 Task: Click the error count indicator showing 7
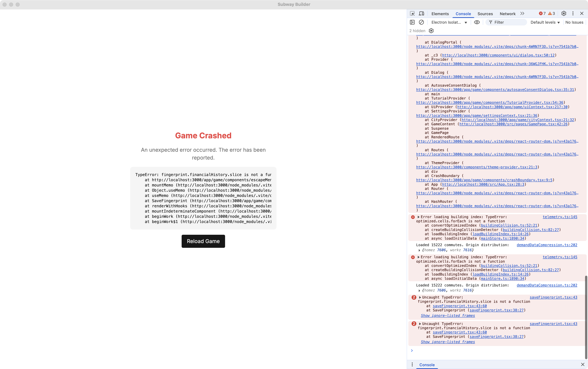tap(542, 14)
